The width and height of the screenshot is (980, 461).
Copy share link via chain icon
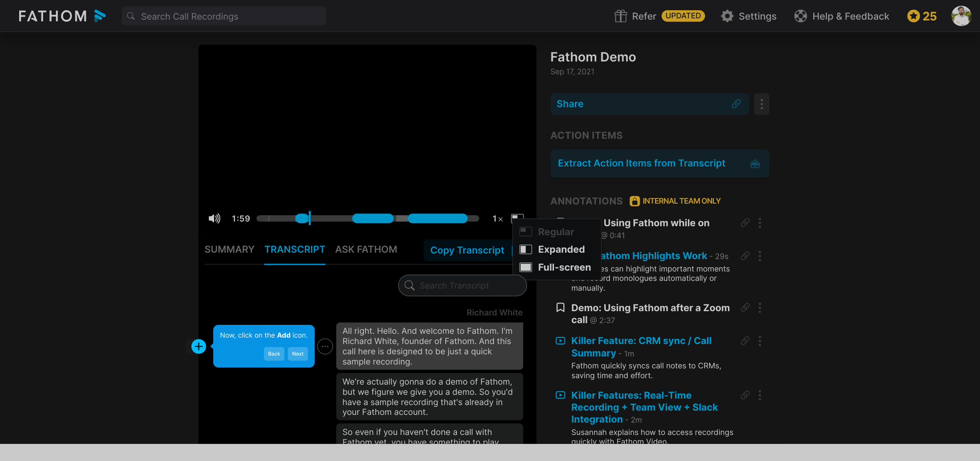pos(736,104)
